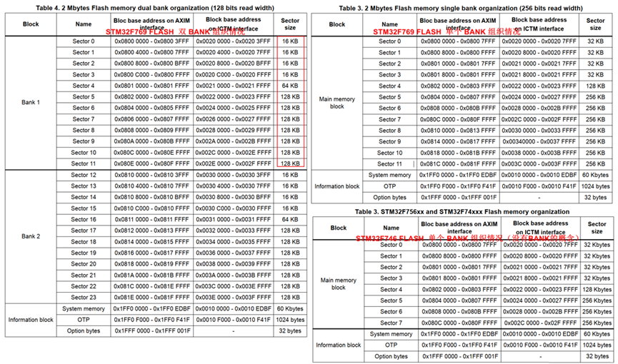Select the Table 4 dual bank organization title
Image resolution: width=618 pixels, height=364 pixels.
[155, 8]
